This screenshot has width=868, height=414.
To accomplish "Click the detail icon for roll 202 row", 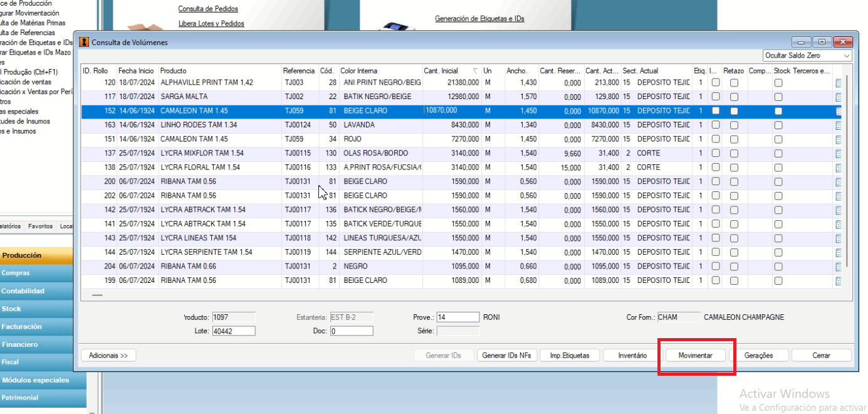I will [839, 196].
